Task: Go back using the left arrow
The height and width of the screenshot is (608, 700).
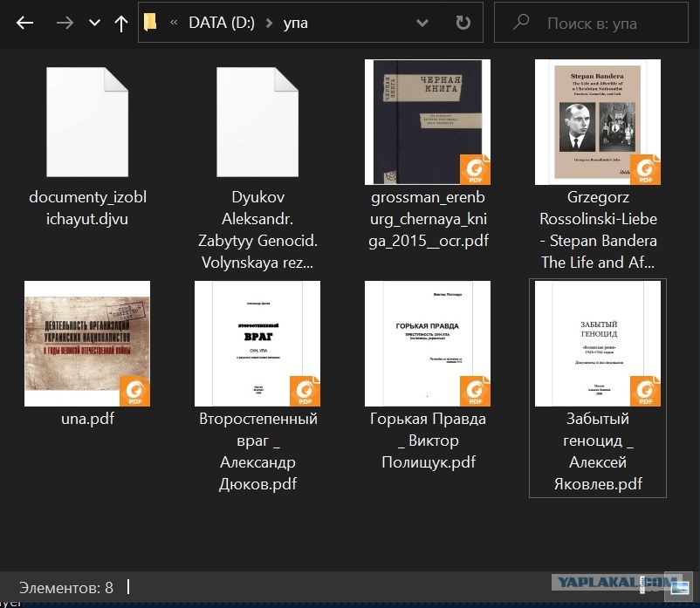Action: point(24,23)
